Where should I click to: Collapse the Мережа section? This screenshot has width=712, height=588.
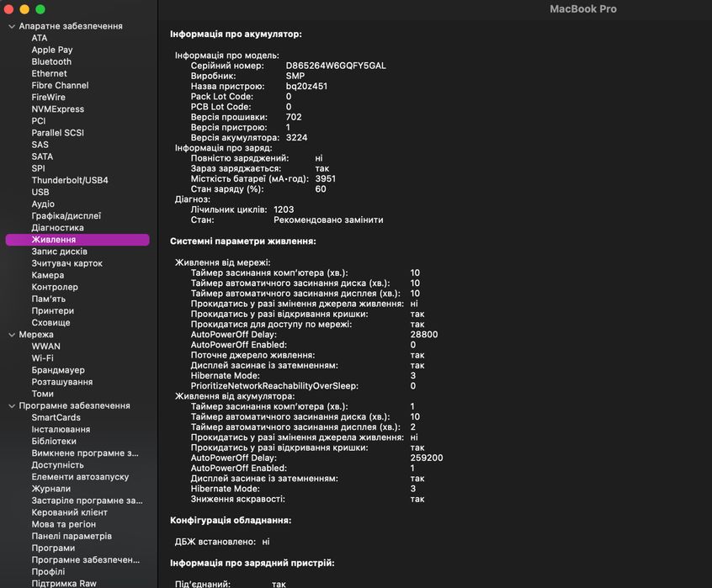click(x=11, y=335)
